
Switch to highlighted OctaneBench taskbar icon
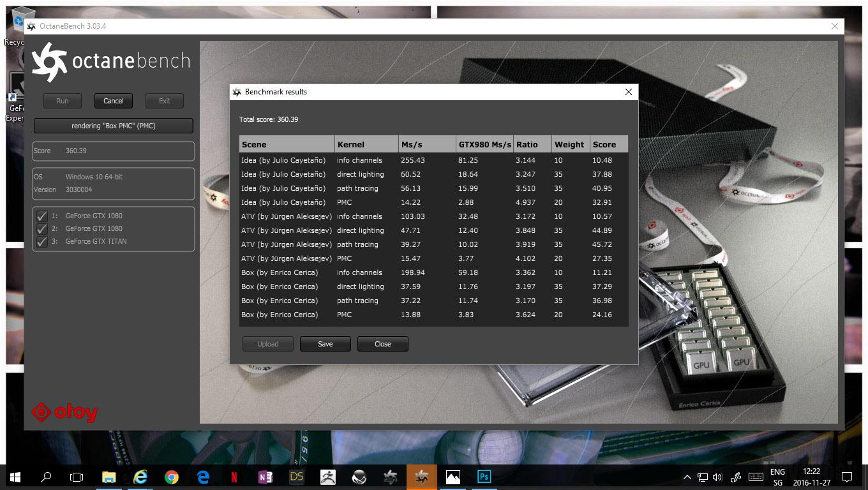pos(422,477)
